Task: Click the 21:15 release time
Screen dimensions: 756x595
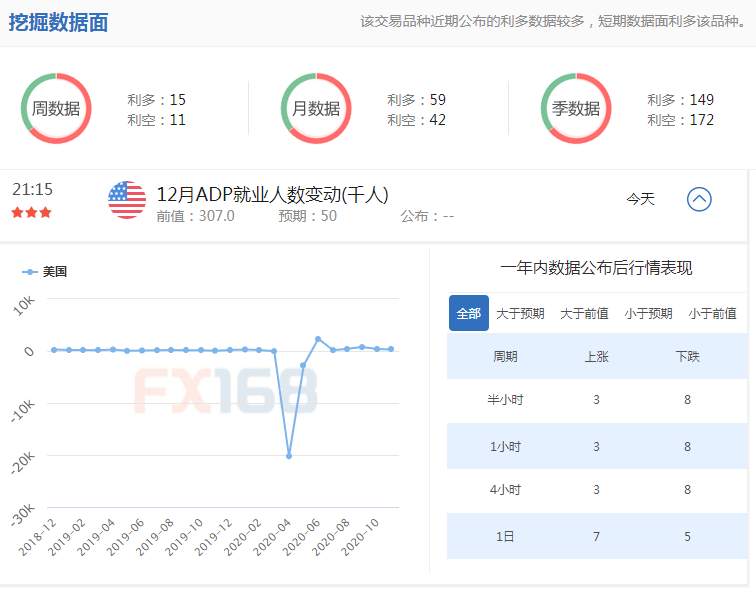Action: [32, 189]
